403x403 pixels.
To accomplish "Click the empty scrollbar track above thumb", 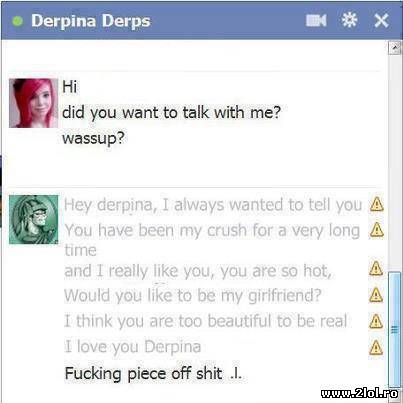I will coord(395,163).
